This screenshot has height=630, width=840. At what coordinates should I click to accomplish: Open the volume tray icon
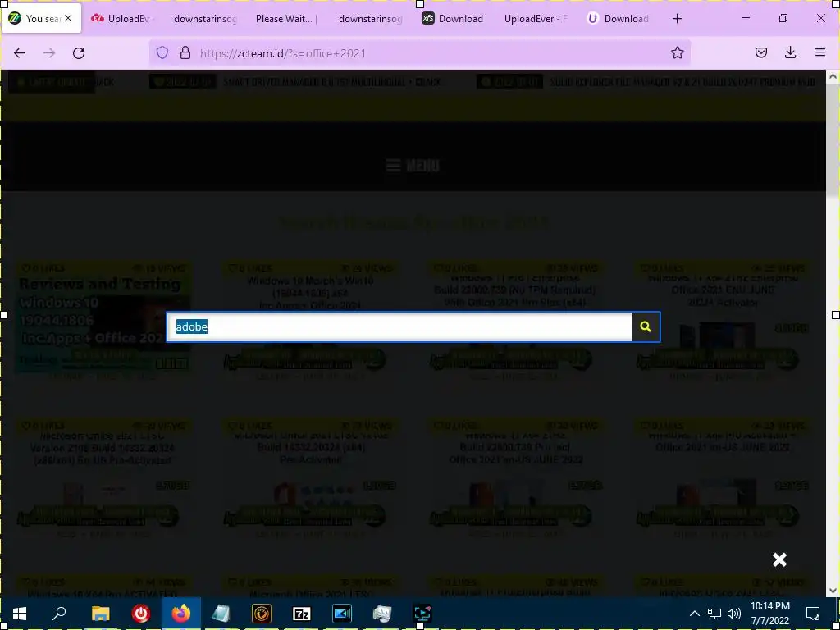click(x=734, y=614)
